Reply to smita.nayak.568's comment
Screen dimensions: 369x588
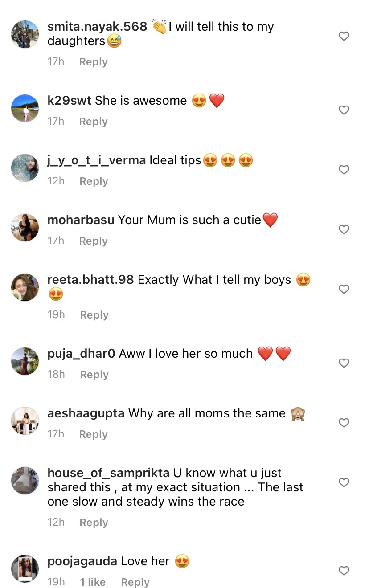(x=93, y=62)
